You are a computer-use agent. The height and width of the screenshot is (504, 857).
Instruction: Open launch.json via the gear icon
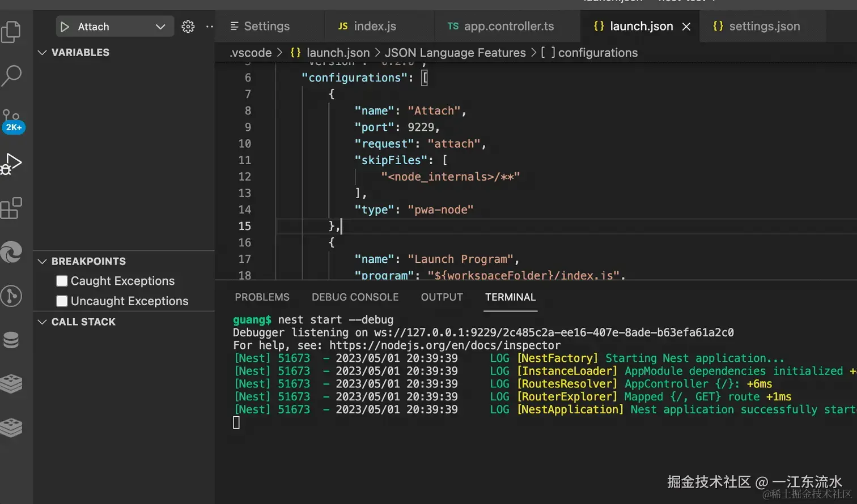188,27
